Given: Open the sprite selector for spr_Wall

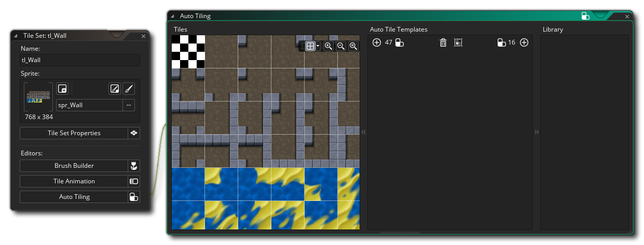Looking at the screenshot, I should pos(128,105).
